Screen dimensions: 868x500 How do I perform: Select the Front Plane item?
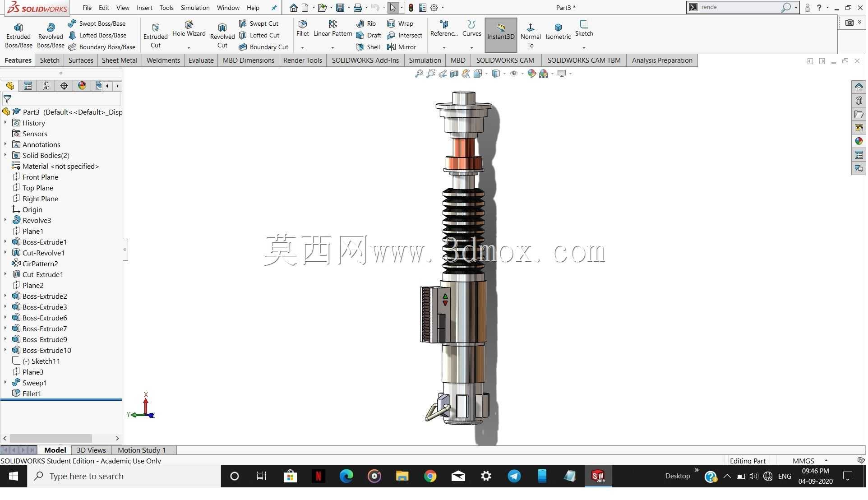35,177
